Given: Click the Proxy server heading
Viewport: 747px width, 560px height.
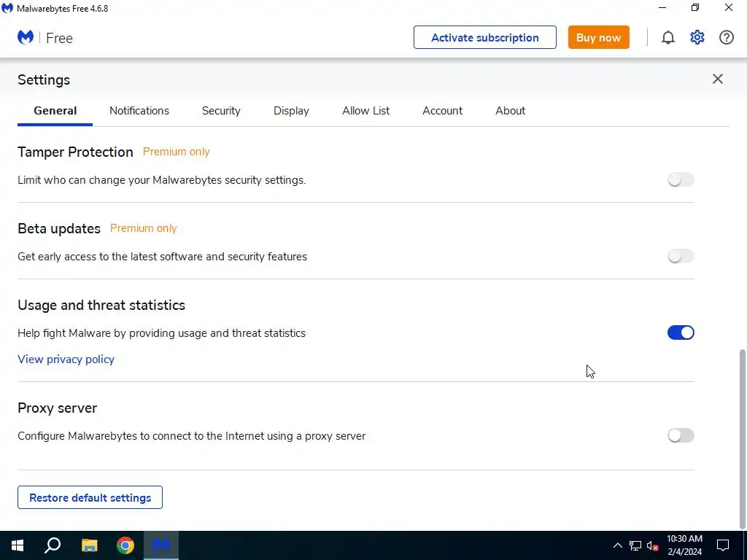Looking at the screenshot, I should tap(57, 408).
